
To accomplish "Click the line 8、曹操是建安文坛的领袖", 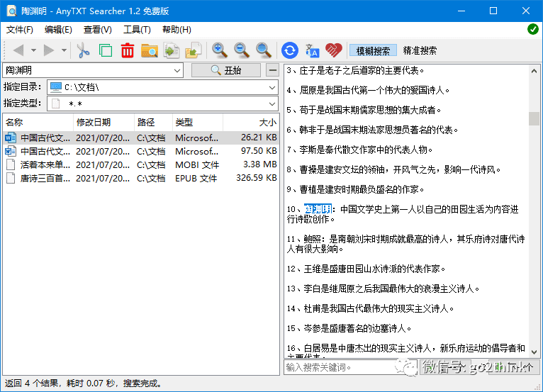I will (x=393, y=169).
